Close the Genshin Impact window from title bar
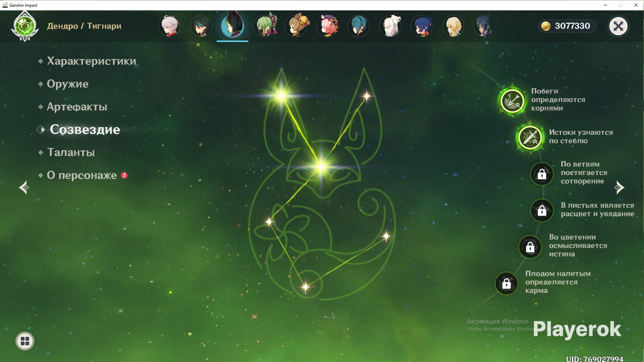The height and width of the screenshot is (362, 644). pyautogui.click(x=636, y=5)
